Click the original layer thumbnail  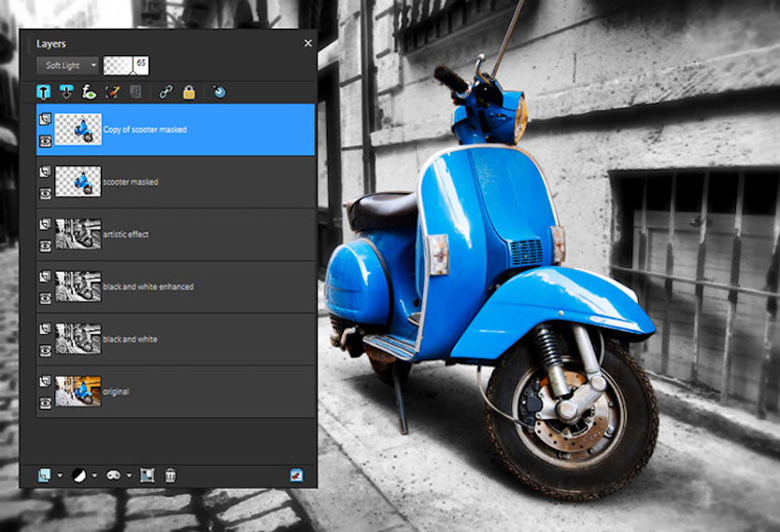point(78,391)
